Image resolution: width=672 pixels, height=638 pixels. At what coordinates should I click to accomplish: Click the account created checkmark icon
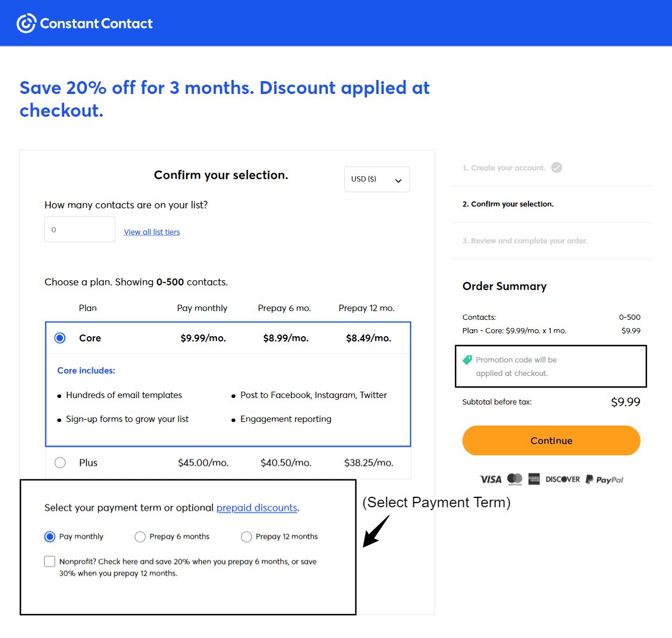[x=556, y=168]
